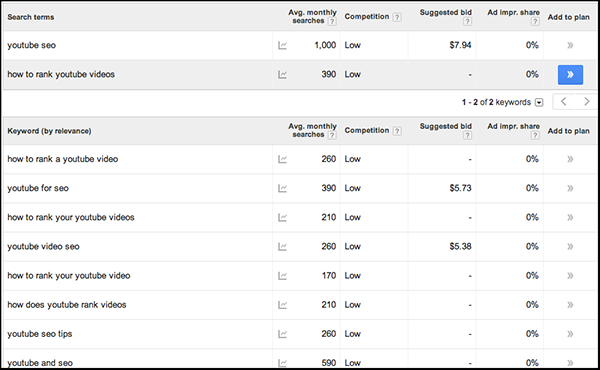Select keyword youtube video seo
Screen dimensions: 600x370
pos(43,246)
